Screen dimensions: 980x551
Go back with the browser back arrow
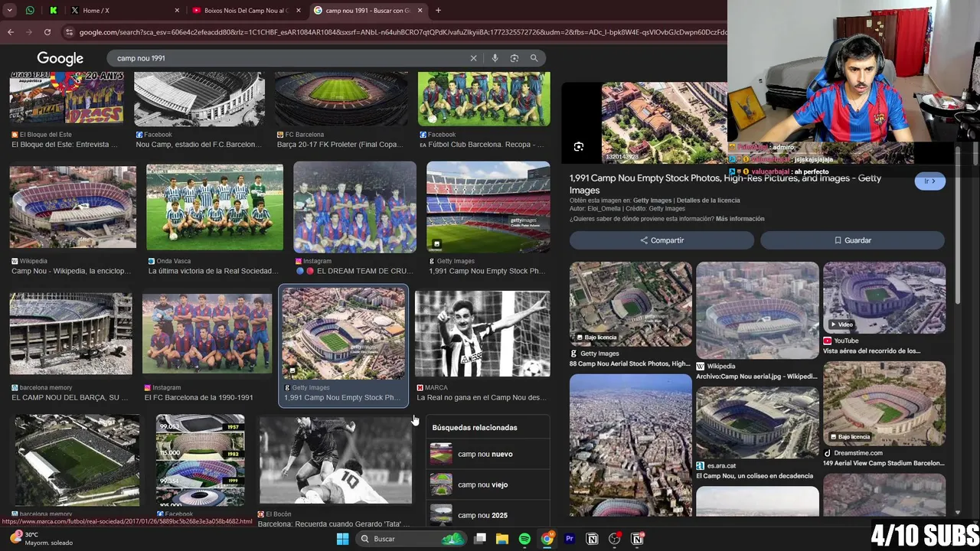11,32
